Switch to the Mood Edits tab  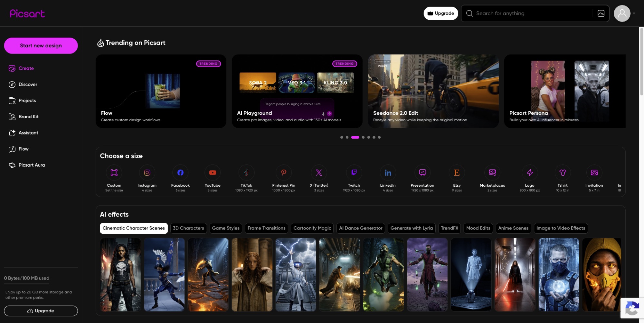click(478, 228)
